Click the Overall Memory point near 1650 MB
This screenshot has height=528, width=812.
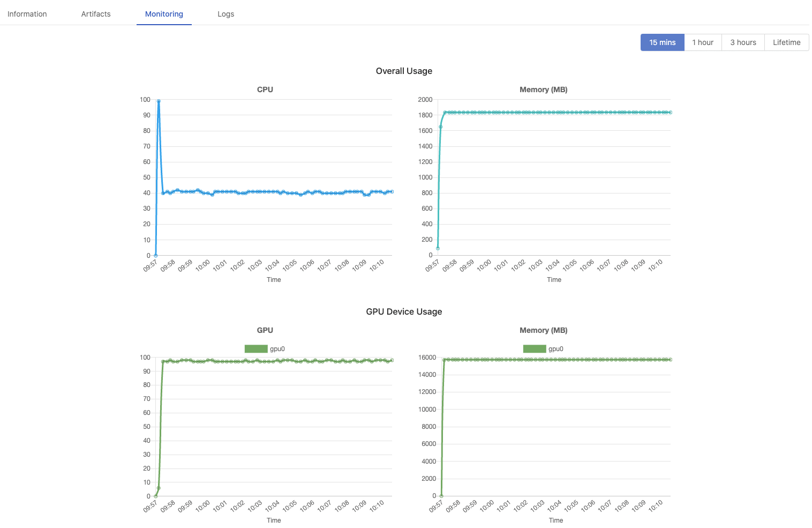(441, 127)
